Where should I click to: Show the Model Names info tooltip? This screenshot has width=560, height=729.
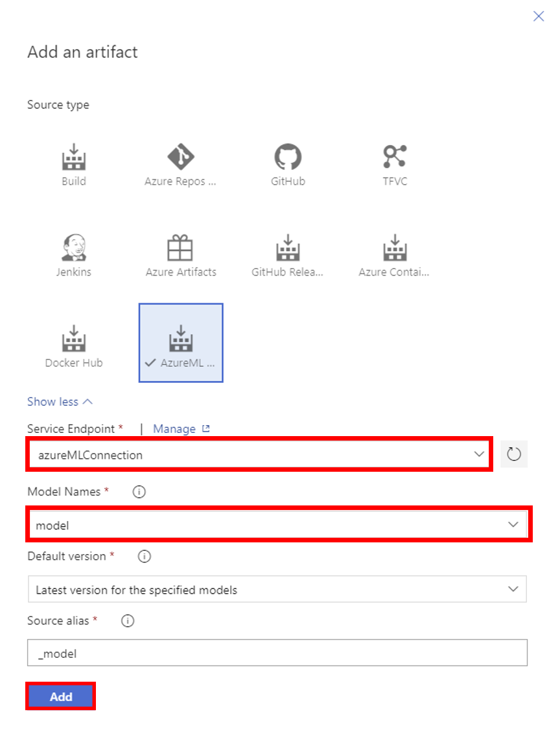point(139,492)
